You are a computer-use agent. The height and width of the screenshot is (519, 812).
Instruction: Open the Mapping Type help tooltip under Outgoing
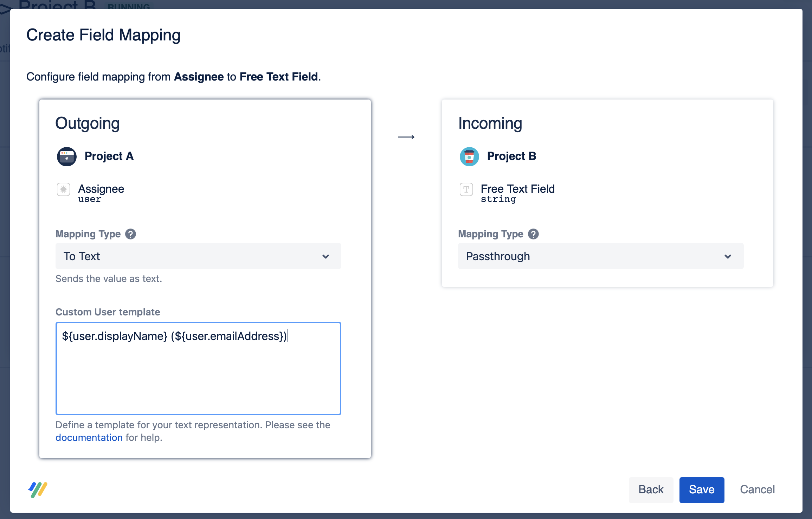tap(130, 234)
